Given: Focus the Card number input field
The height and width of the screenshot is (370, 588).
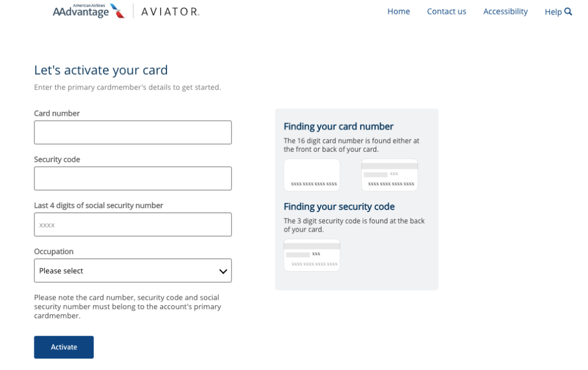Looking at the screenshot, I should point(133,132).
